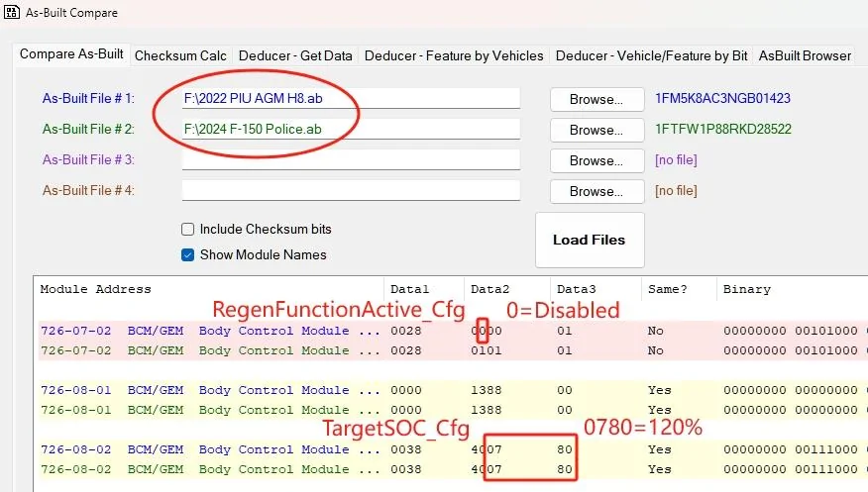Click the As-Built Compare window icon
The image size is (868, 492).
click(11, 12)
